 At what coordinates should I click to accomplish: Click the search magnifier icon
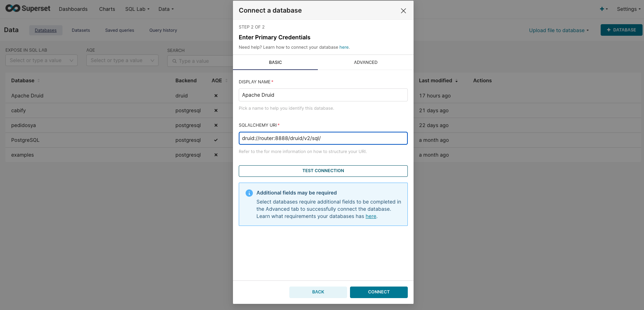(174, 61)
